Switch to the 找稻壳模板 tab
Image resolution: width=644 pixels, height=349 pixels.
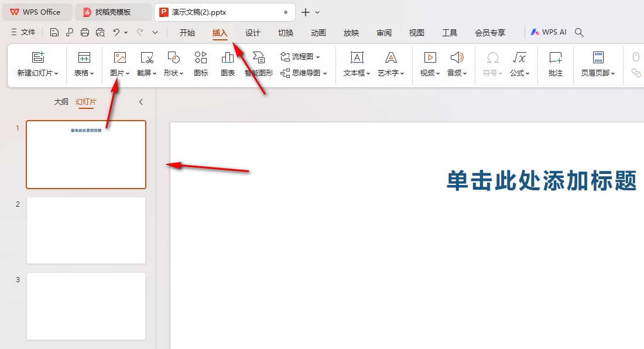(114, 12)
